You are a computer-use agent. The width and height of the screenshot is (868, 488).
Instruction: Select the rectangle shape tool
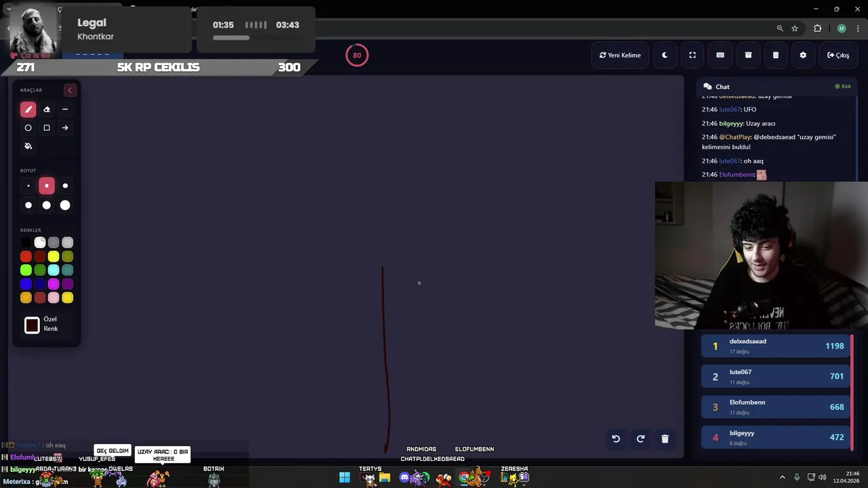47,127
